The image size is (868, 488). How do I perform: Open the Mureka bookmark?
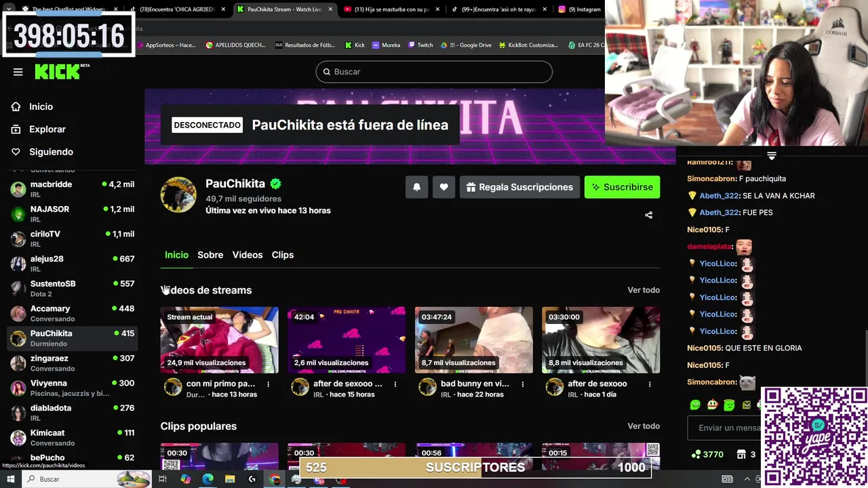(x=386, y=45)
